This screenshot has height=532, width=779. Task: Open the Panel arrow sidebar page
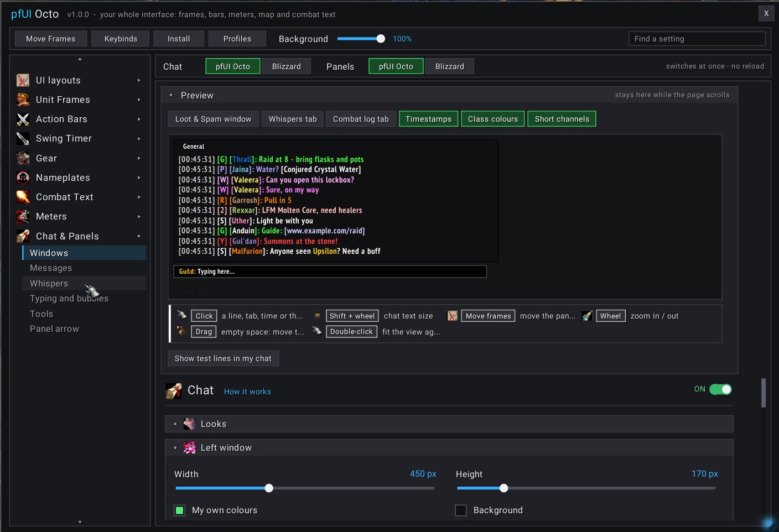click(x=84, y=329)
